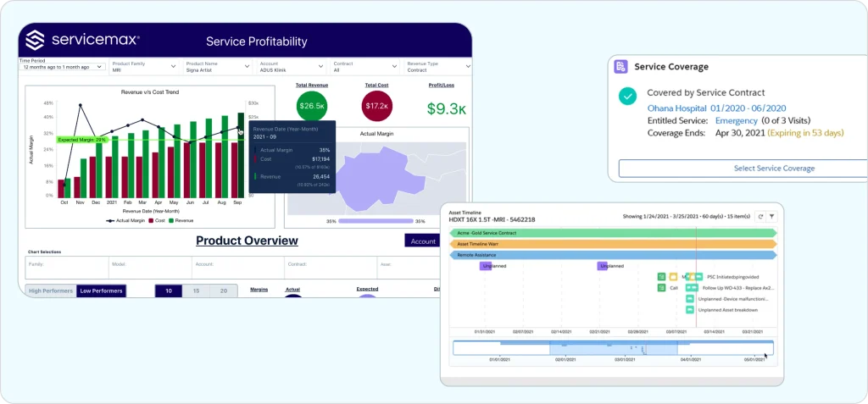Click the Unplanned Device malfunction work order icon
Image resolution: width=868 pixels, height=404 pixels.
click(690, 299)
